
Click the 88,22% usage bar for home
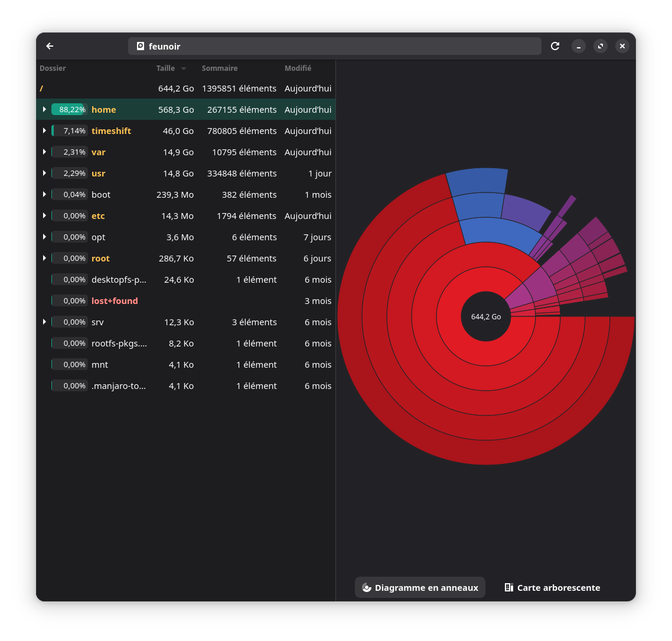tap(70, 109)
